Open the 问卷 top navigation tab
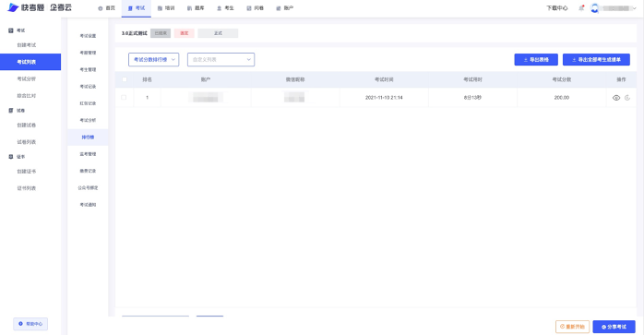This screenshot has height=335, width=644. pos(255,8)
